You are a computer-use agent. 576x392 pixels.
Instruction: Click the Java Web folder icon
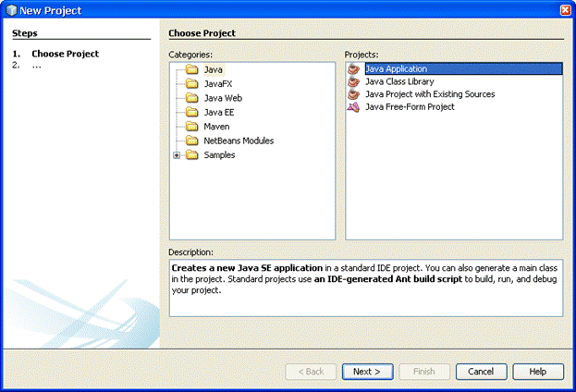[191, 98]
